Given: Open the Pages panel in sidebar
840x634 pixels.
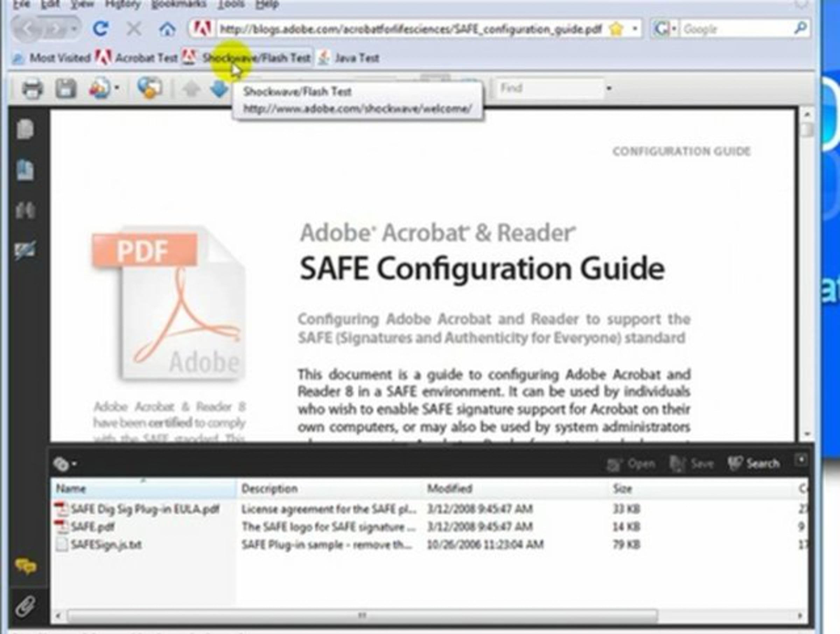Looking at the screenshot, I should click(x=25, y=129).
